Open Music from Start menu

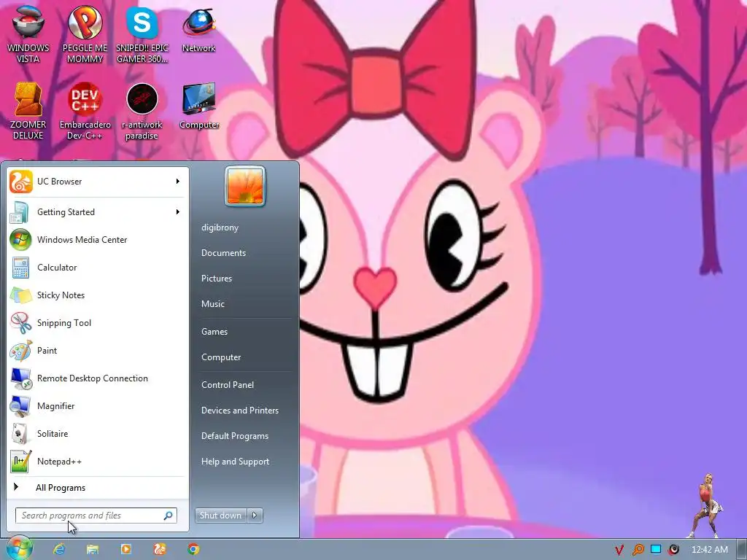(212, 304)
